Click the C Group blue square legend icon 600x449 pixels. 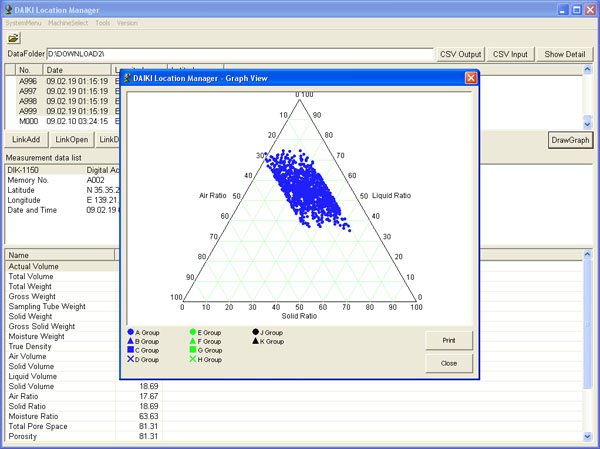pyautogui.click(x=130, y=350)
